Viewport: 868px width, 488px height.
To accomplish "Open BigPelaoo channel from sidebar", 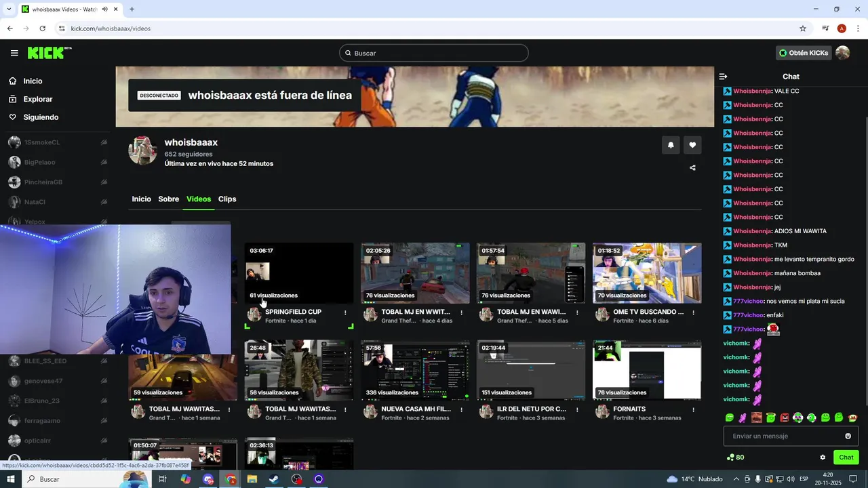I will pos(39,162).
